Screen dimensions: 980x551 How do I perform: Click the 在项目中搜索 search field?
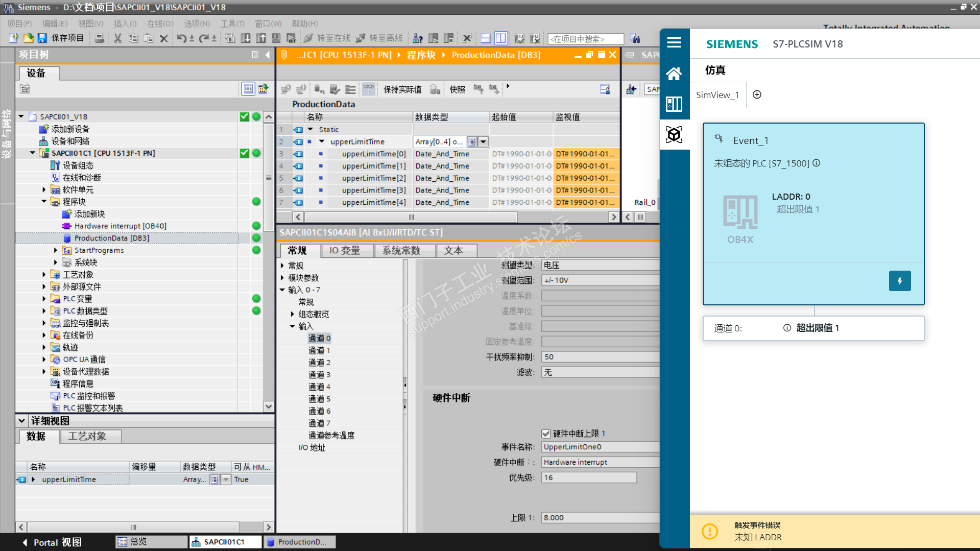[x=586, y=39]
